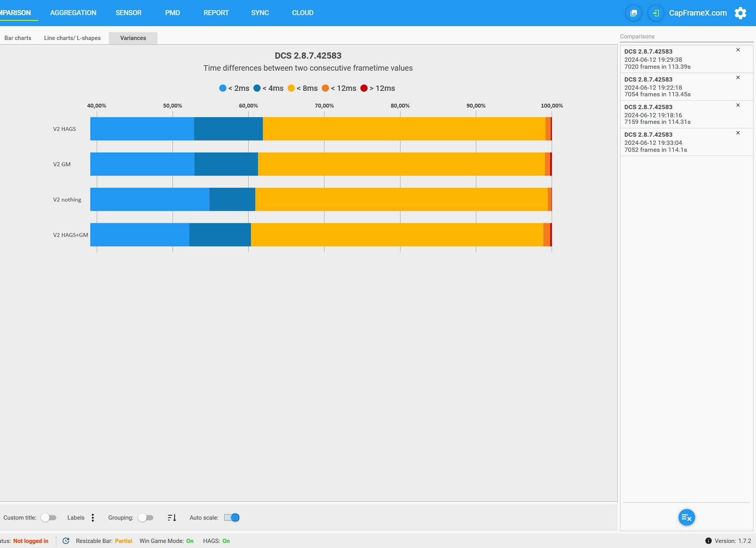Open the Labels three-dot menu
The height and width of the screenshot is (548, 756).
tap(92, 517)
